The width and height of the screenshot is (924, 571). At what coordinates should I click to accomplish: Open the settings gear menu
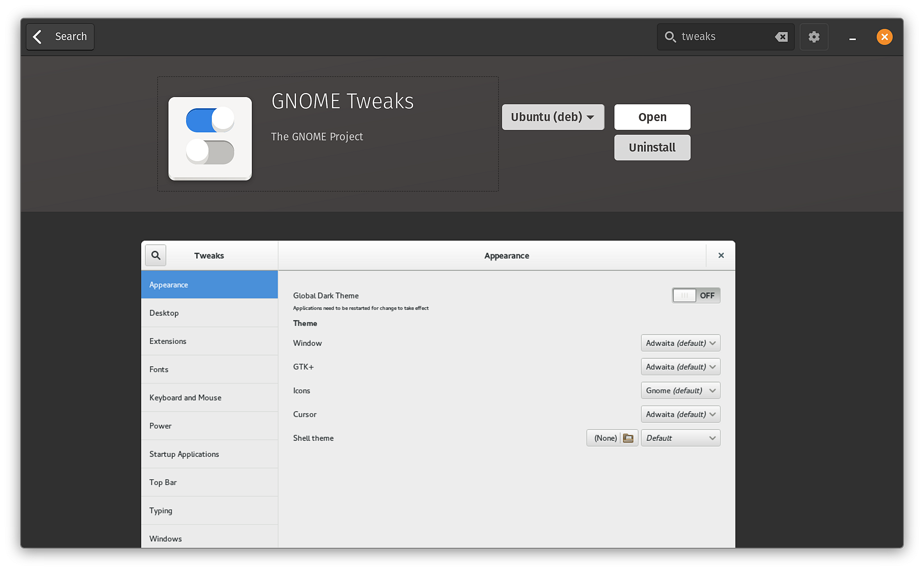pyautogui.click(x=814, y=37)
